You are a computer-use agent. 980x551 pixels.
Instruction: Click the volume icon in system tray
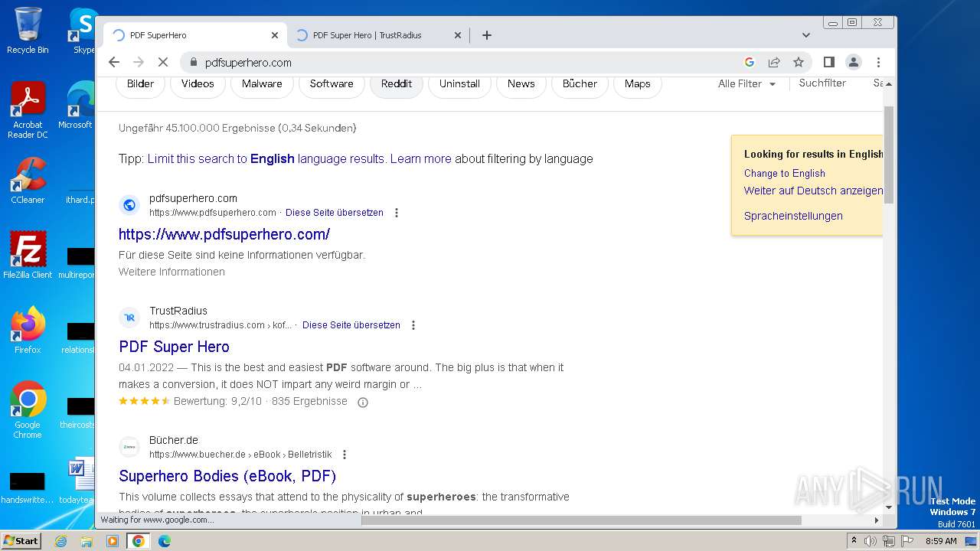871,541
